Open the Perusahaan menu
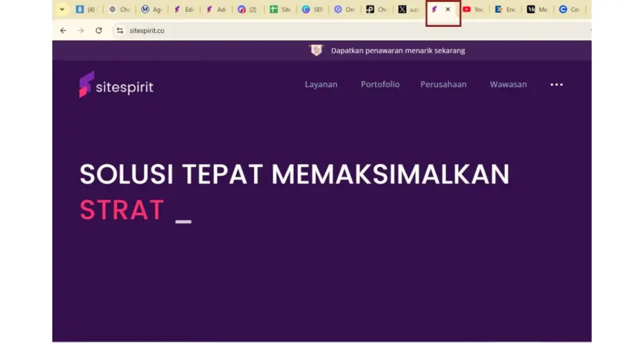 point(443,84)
